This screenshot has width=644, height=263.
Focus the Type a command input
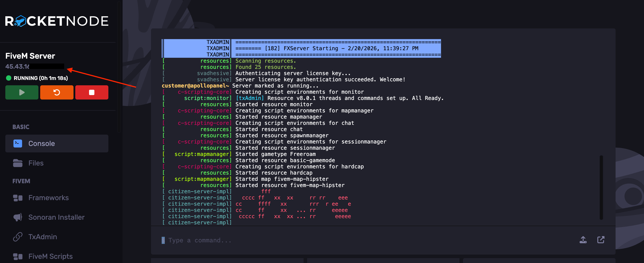pos(350,240)
